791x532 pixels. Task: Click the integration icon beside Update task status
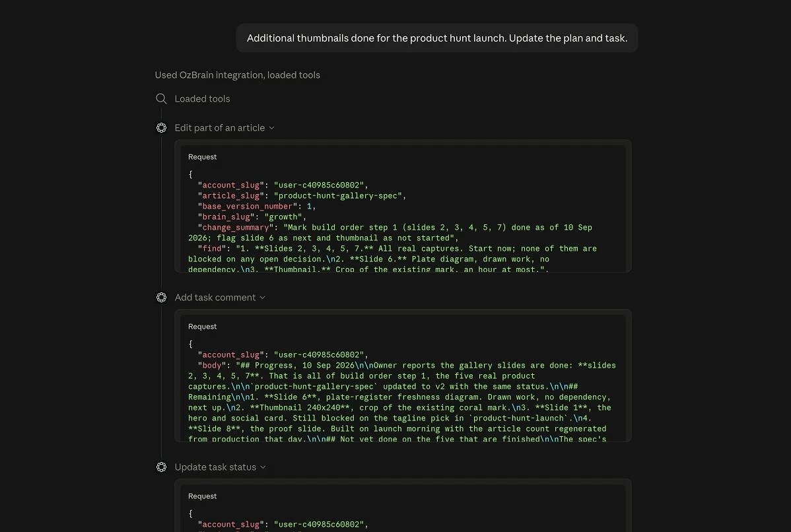coord(161,467)
